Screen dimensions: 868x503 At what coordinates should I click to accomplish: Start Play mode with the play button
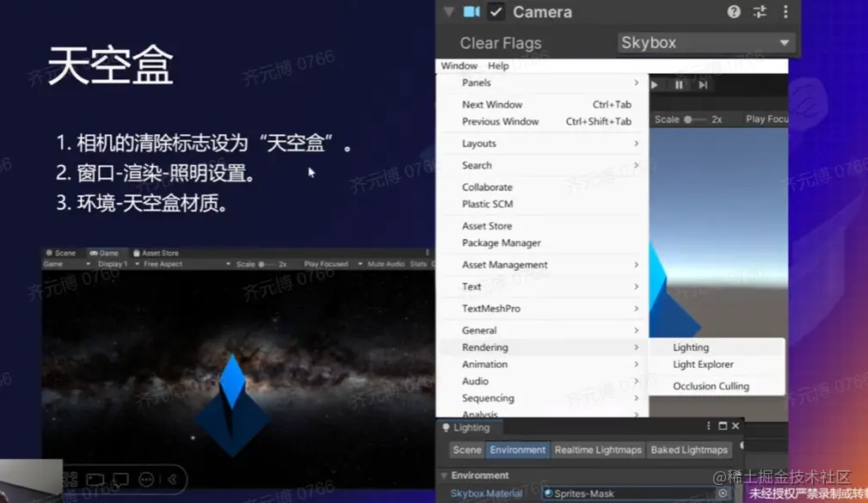[x=655, y=84]
